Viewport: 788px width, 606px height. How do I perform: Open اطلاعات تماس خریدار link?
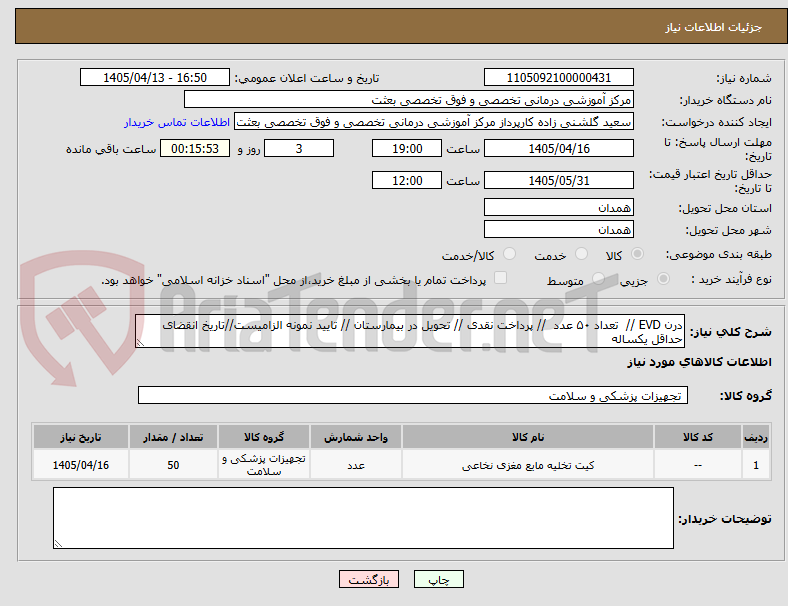coord(177,122)
